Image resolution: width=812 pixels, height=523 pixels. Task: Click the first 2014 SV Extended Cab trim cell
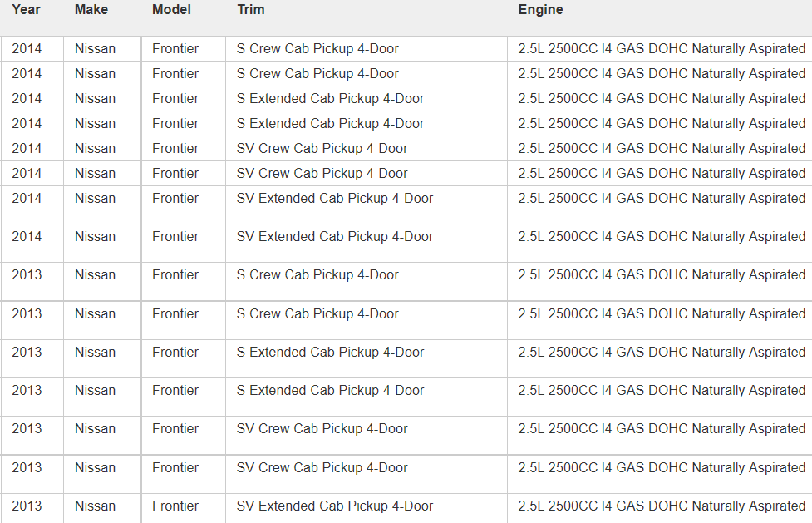click(334, 199)
